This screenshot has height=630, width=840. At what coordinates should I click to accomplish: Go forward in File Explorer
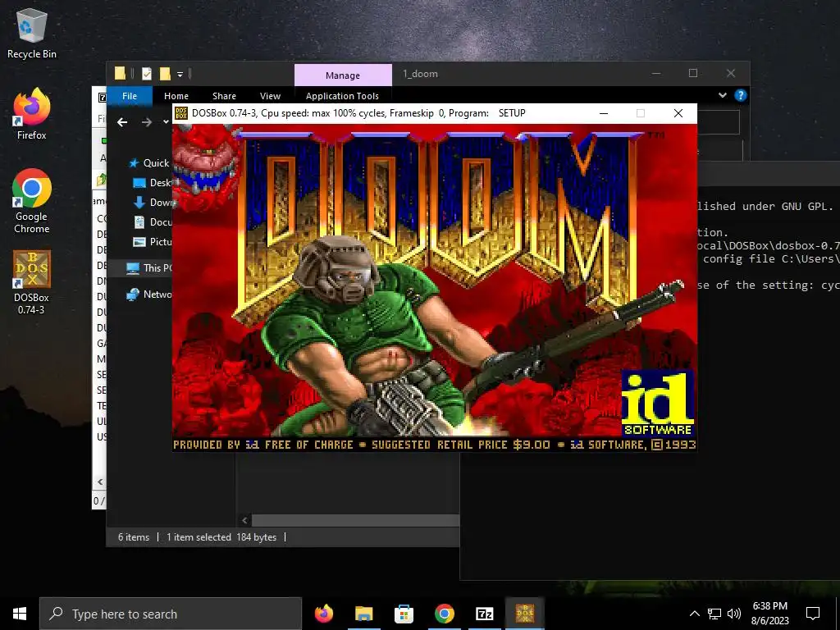click(146, 122)
